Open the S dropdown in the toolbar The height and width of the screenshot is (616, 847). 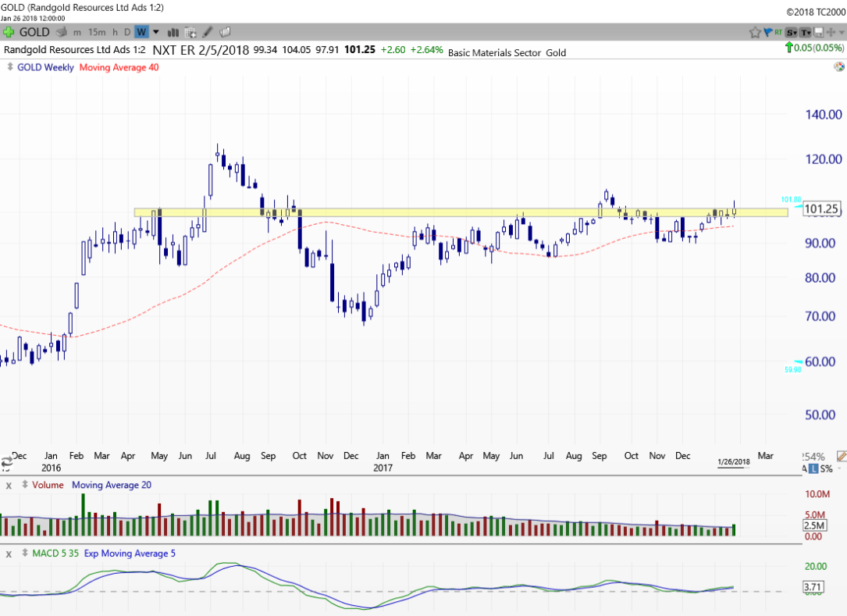coord(791,32)
